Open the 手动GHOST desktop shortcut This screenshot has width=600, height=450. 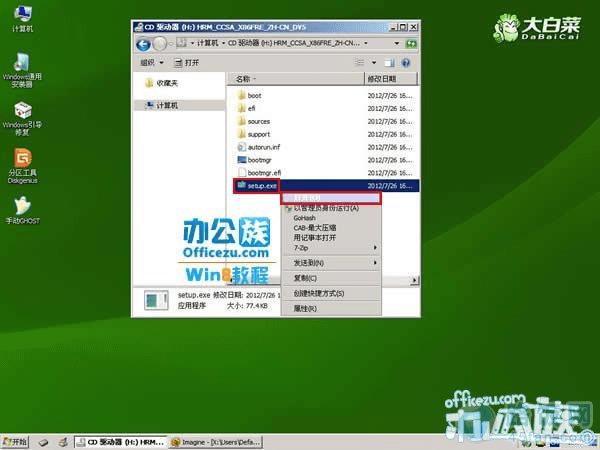[23, 210]
